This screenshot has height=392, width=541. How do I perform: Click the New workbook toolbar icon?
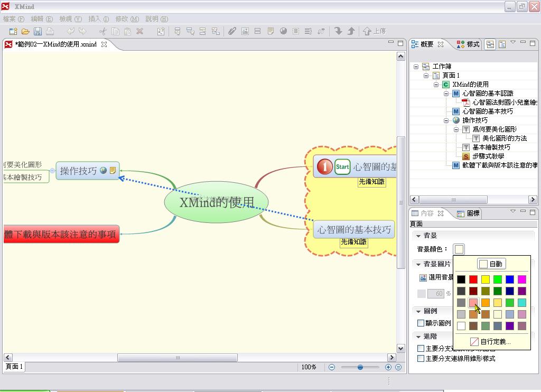13,31
